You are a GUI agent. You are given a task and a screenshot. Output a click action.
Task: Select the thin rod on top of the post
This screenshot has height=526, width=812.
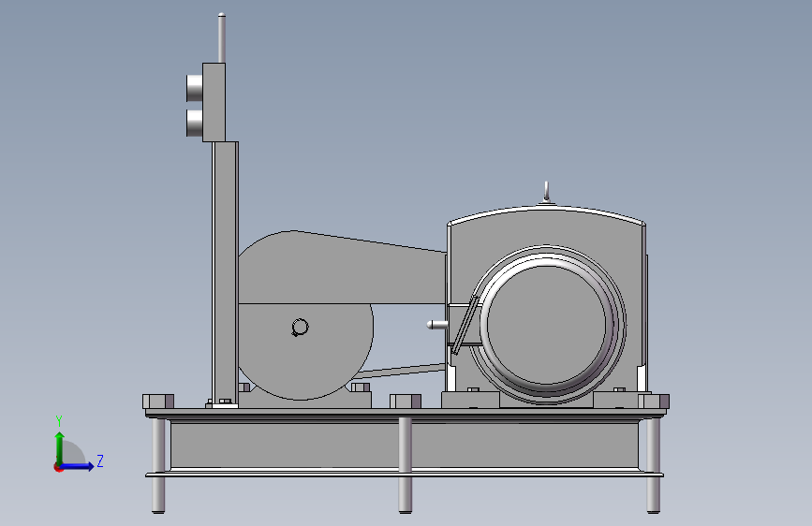(222, 37)
